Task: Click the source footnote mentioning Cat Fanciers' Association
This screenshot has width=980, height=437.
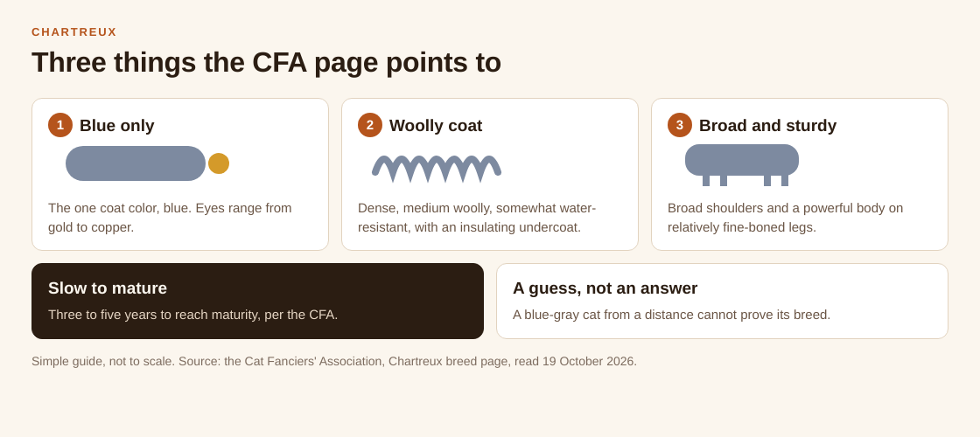Action: point(334,362)
